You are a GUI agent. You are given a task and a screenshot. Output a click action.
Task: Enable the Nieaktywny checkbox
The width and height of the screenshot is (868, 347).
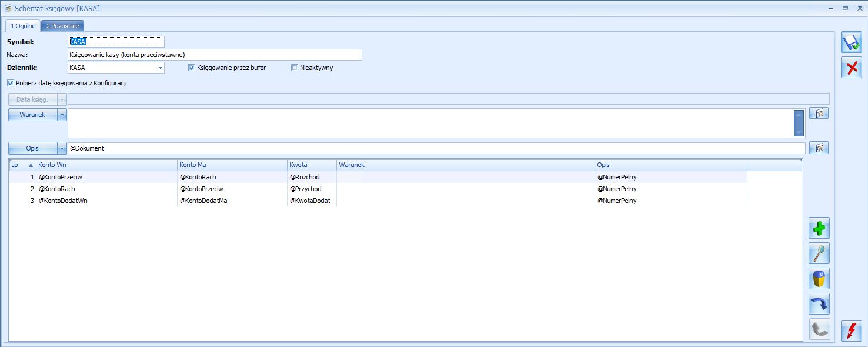click(295, 68)
